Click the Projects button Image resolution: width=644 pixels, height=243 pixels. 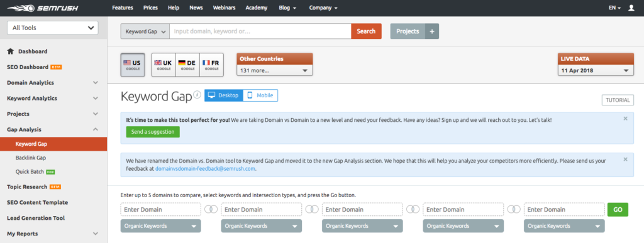[408, 31]
